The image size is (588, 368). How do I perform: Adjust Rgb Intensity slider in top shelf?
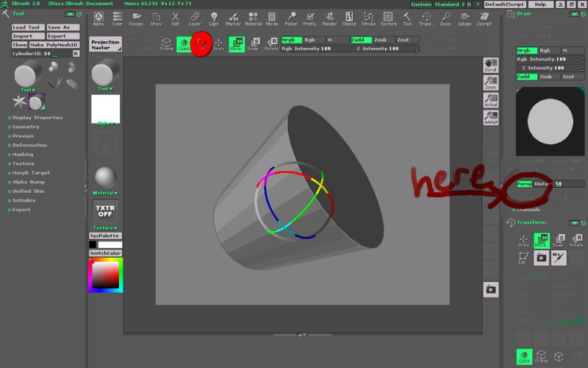click(315, 49)
